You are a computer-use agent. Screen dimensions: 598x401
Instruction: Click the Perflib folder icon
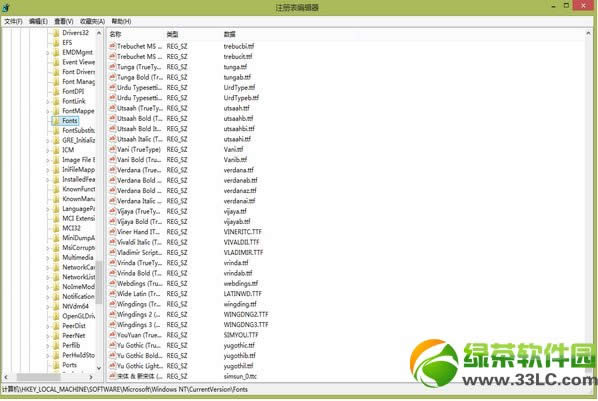[x=56, y=345]
